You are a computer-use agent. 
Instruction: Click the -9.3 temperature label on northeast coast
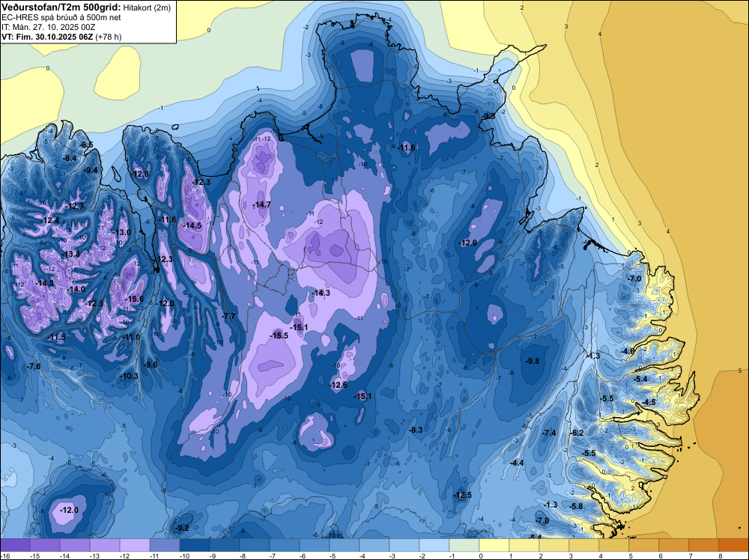[x=488, y=116]
